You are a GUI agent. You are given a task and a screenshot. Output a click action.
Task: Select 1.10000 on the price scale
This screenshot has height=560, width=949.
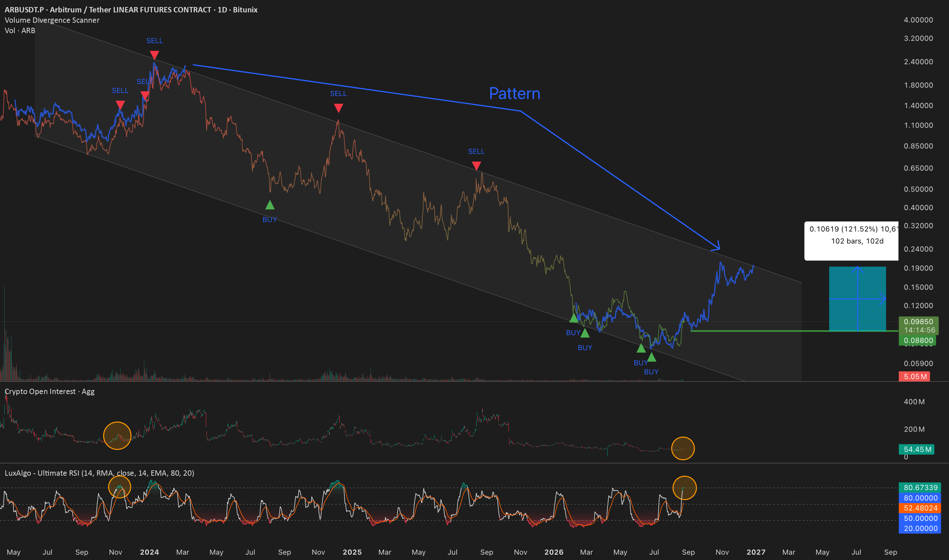click(918, 125)
